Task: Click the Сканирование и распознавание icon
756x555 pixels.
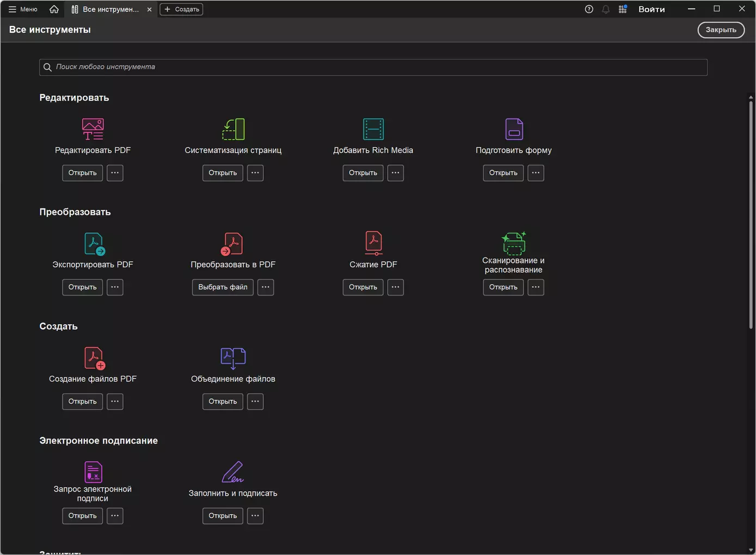Action: pos(514,243)
